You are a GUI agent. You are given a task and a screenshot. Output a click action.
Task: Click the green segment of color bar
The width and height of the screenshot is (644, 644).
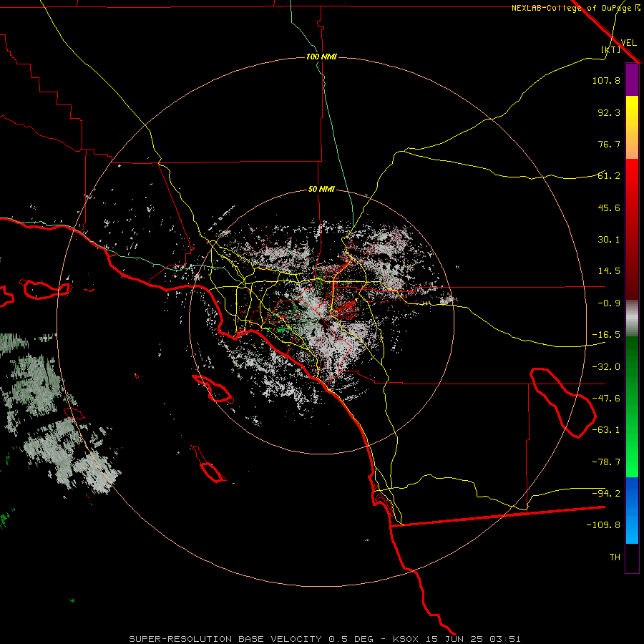pos(632,406)
